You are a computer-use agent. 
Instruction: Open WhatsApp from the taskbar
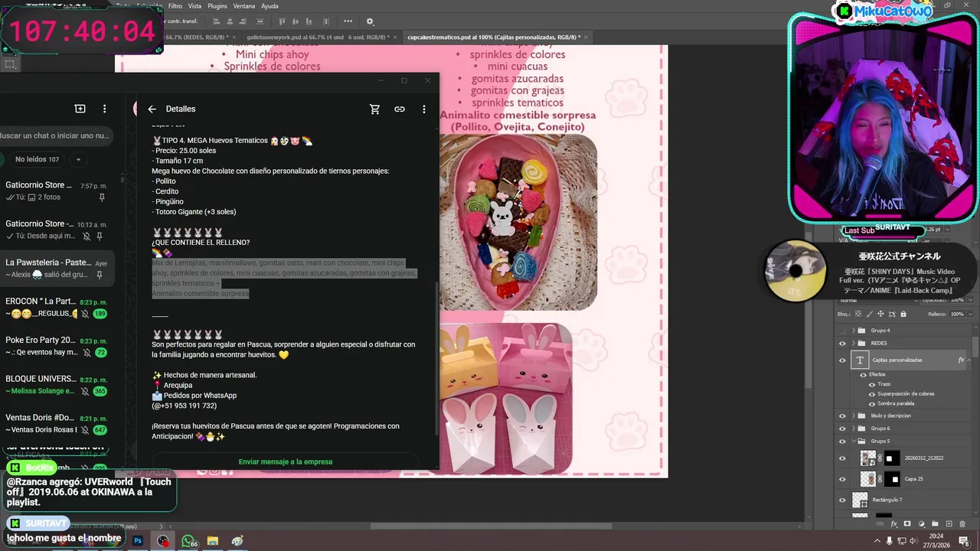pyautogui.click(x=188, y=541)
